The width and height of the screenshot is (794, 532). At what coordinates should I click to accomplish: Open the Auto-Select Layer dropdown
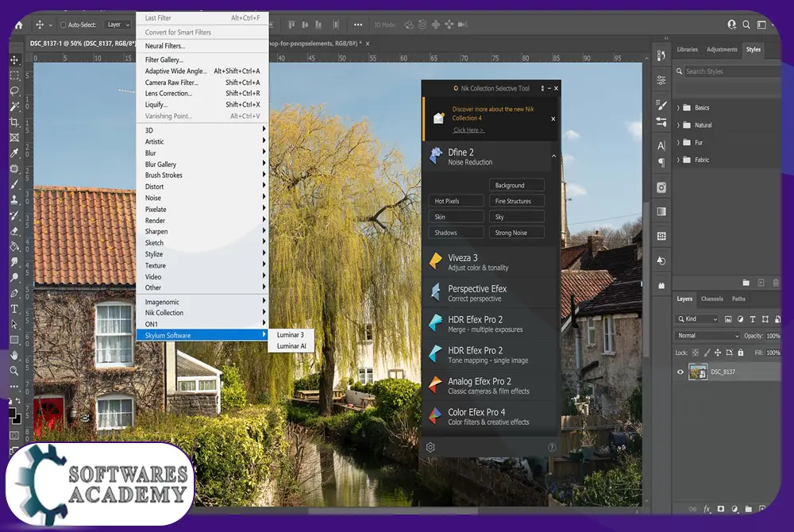pos(118,25)
